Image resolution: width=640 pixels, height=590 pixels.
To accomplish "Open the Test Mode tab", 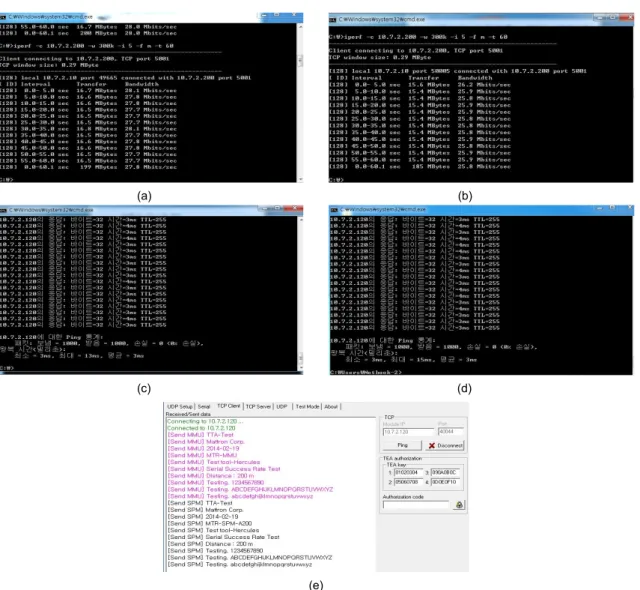I will coord(307,407).
